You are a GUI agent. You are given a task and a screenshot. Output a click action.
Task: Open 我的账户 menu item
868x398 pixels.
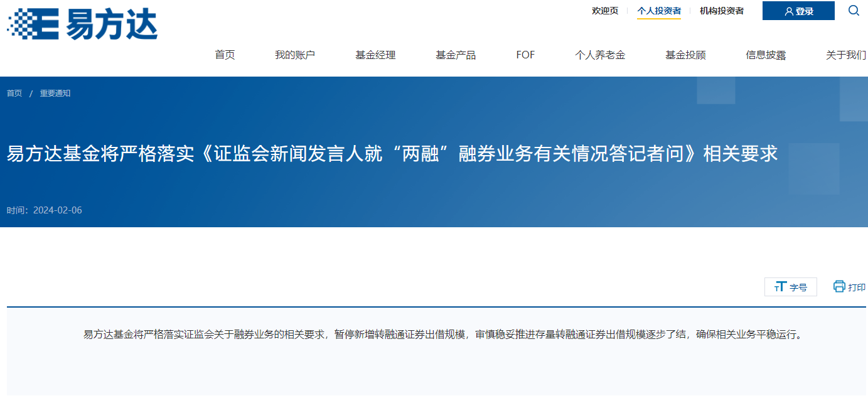pyautogui.click(x=295, y=55)
